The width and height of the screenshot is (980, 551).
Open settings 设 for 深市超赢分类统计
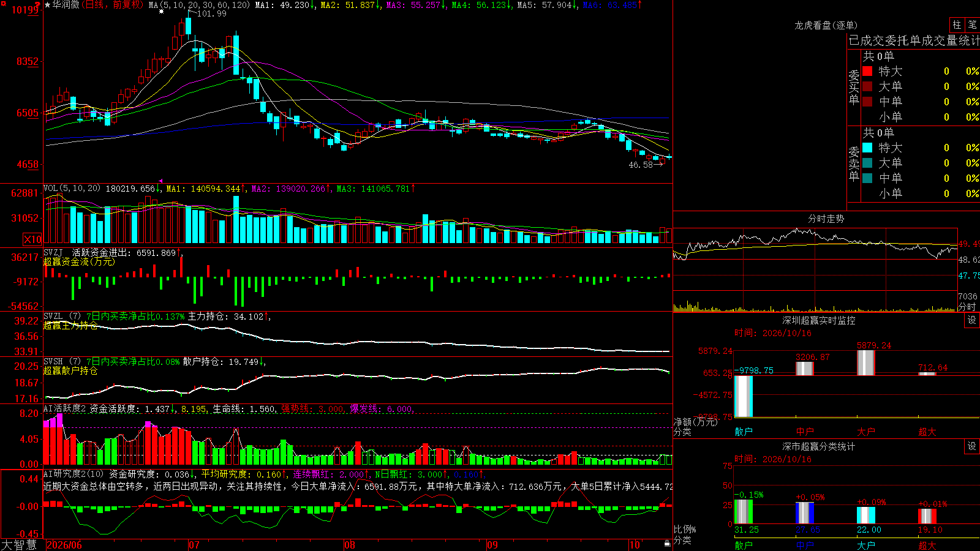[x=972, y=446]
